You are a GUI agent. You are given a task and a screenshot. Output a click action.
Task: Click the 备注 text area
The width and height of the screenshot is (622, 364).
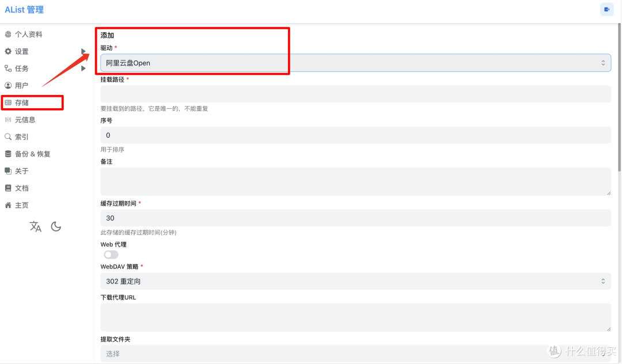click(x=355, y=181)
